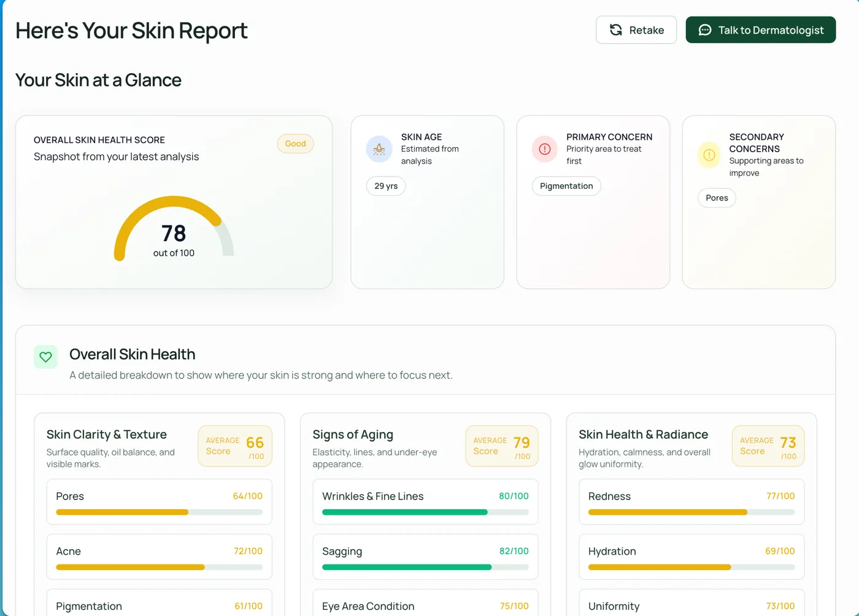Click the Pigmentation 61/100 score
This screenshot has width=859, height=616.
248,606
